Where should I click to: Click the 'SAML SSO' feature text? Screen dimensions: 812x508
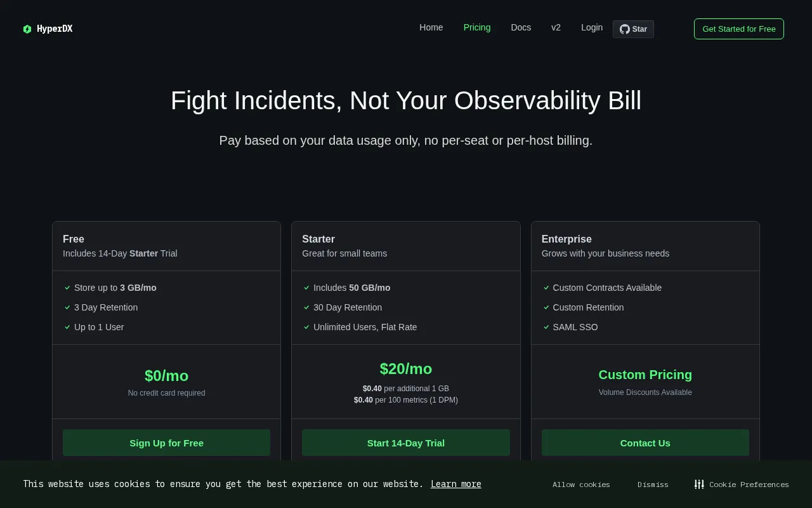(575, 327)
